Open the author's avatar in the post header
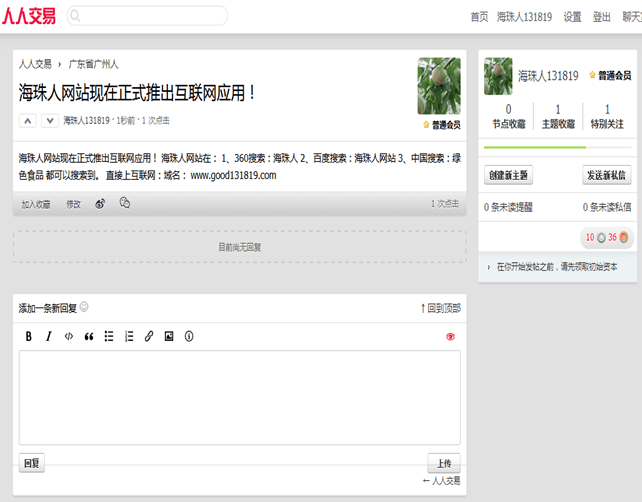This screenshot has height=502, width=642. point(439,86)
